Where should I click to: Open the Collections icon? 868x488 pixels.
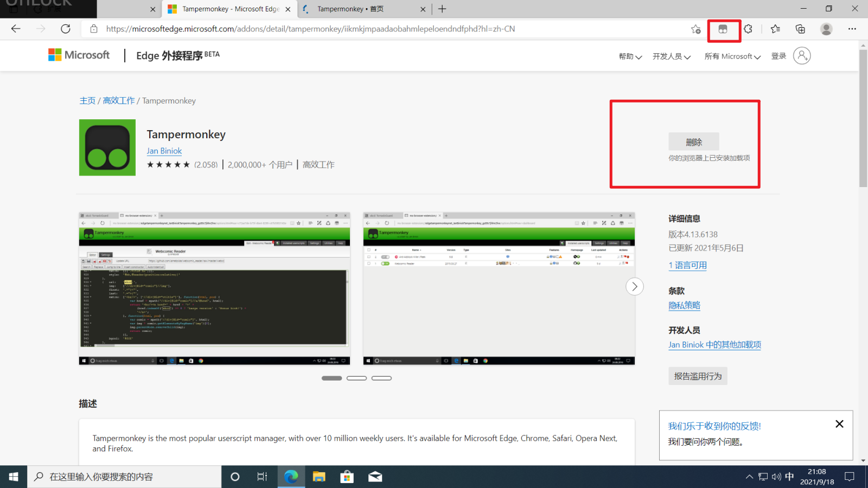click(x=800, y=29)
